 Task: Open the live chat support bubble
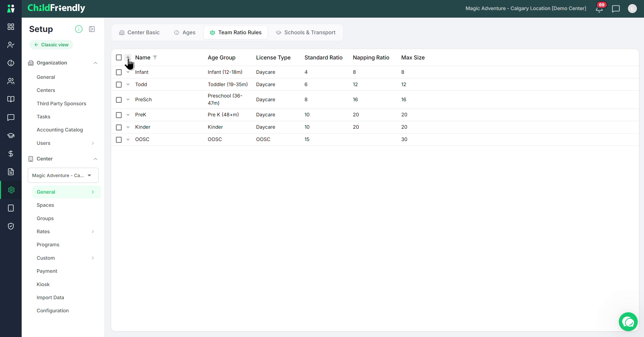[x=628, y=322]
